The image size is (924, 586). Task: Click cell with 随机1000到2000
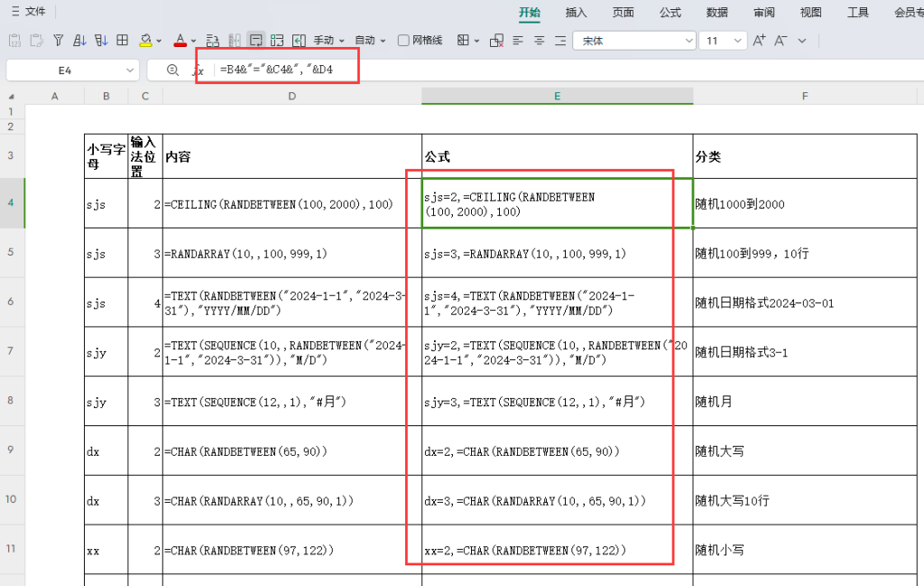805,203
